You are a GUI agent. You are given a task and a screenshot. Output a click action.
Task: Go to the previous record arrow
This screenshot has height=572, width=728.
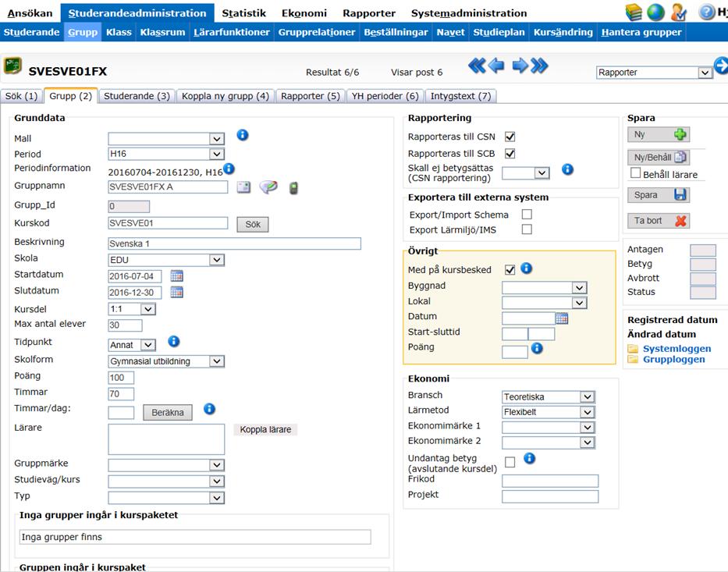tap(496, 66)
